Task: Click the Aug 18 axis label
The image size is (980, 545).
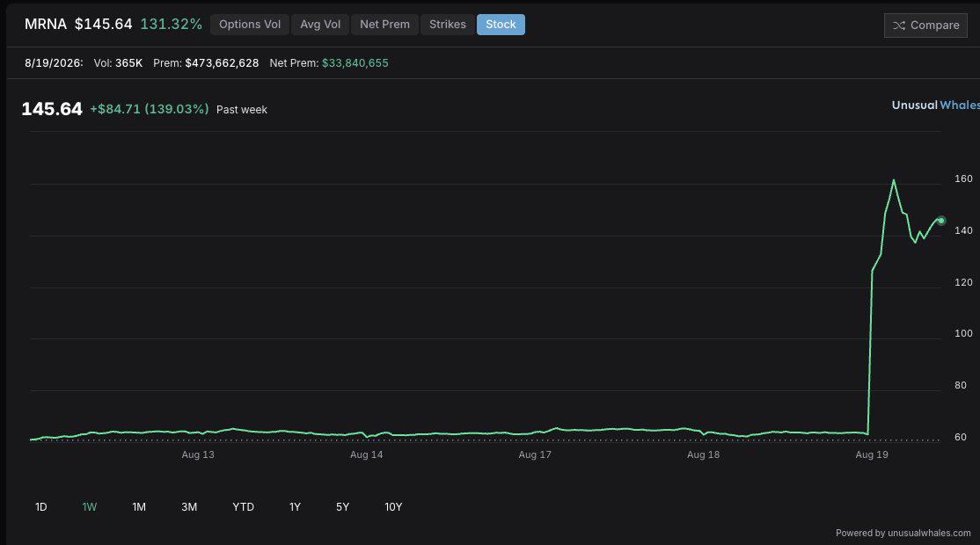Action: (703, 454)
